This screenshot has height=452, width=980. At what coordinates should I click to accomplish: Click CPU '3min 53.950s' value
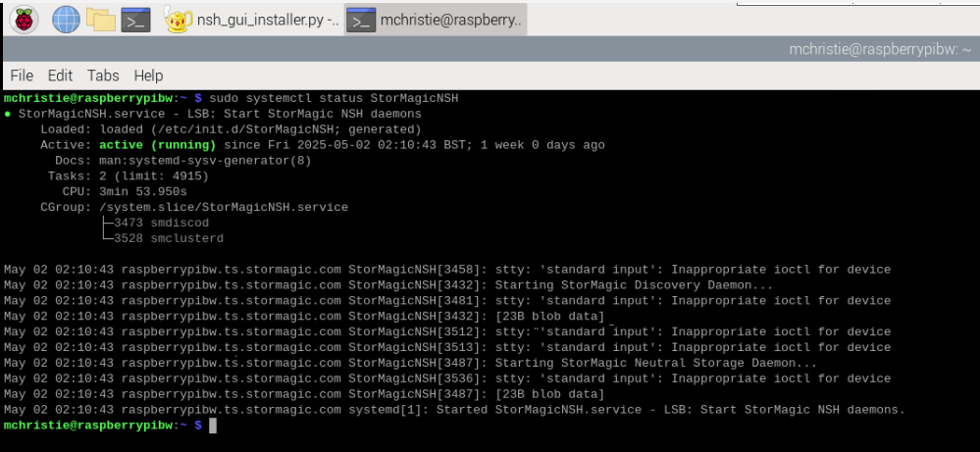pyautogui.click(x=143, y=191)
